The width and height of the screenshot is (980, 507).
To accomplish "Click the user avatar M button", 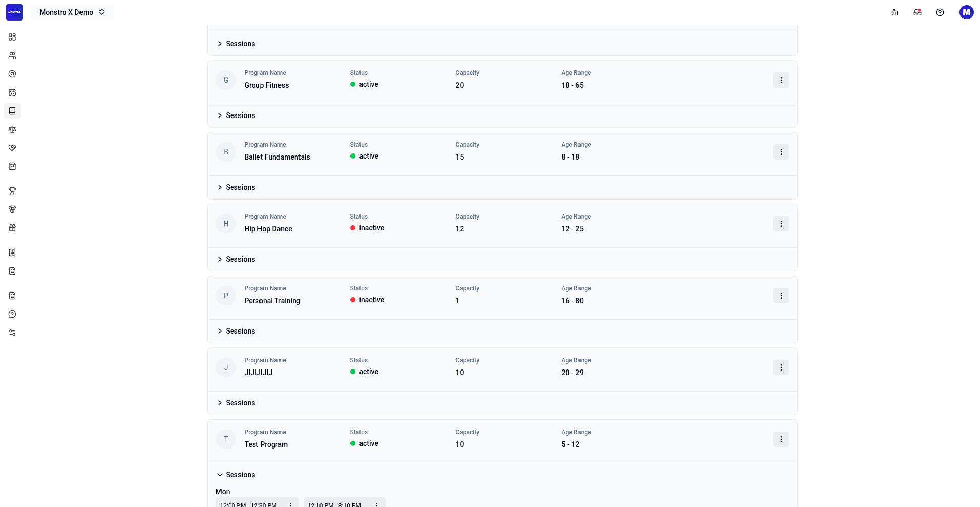I will click(967, 12).
